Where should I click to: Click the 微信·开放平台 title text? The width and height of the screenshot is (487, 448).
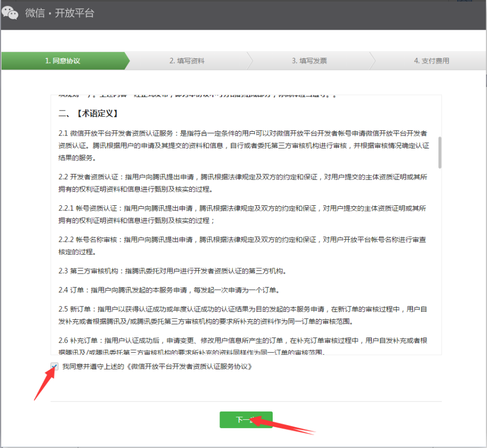(59, 13)
